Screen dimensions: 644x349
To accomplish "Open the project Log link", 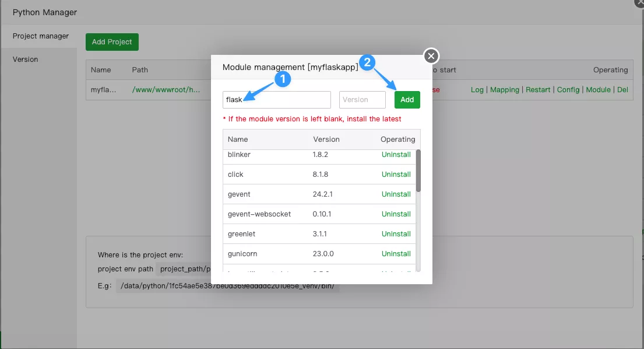I will 477,90.
